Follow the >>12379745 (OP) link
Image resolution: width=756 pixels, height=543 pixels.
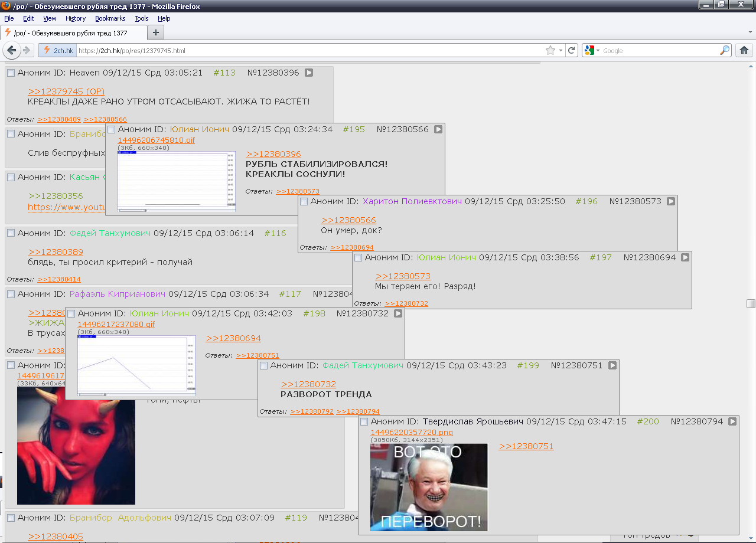(66, 91)
